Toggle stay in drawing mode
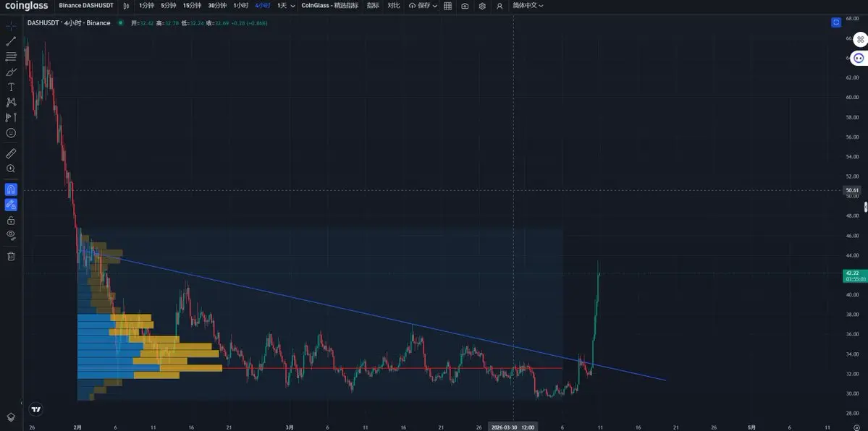Viewport: 868px width, 431px height. (x=11, y=205)
